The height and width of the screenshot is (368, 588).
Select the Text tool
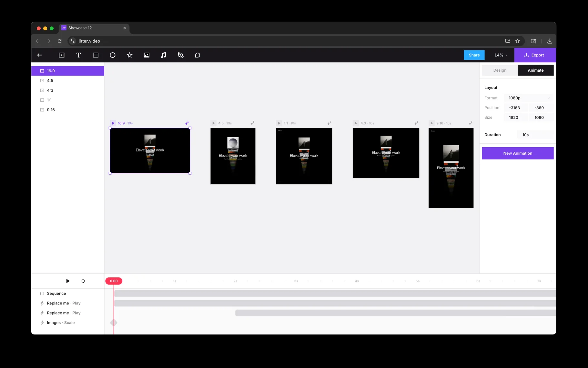[x=78, y=55]
